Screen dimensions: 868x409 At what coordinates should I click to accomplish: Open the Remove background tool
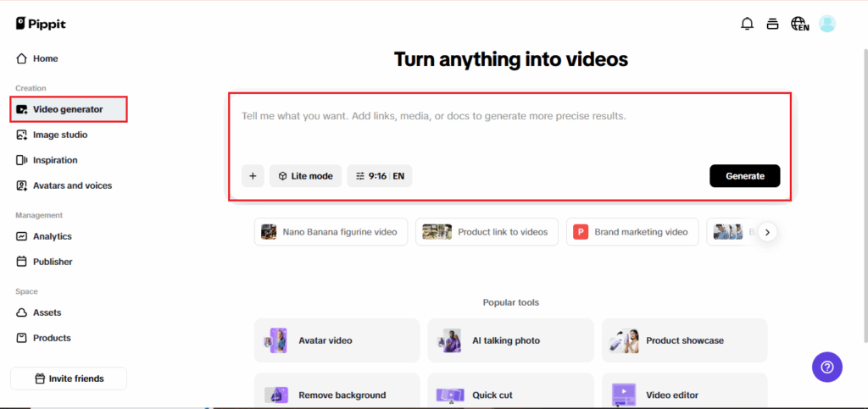[x=337, y=394]
